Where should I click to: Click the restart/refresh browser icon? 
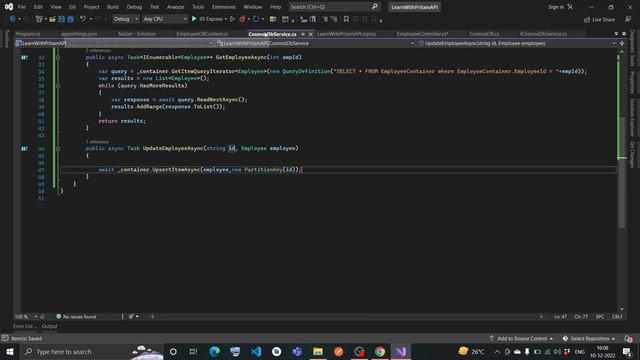coord(256,19)
